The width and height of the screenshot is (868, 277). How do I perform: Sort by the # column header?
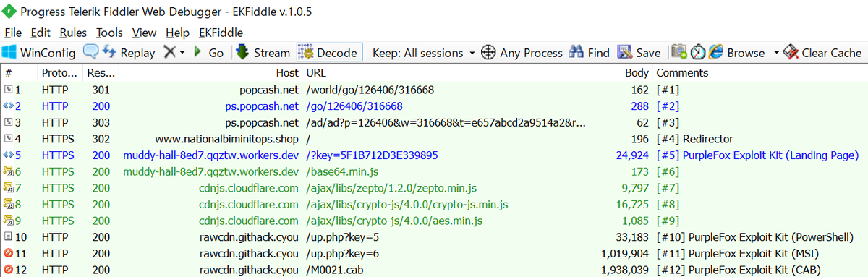point(18,73)
